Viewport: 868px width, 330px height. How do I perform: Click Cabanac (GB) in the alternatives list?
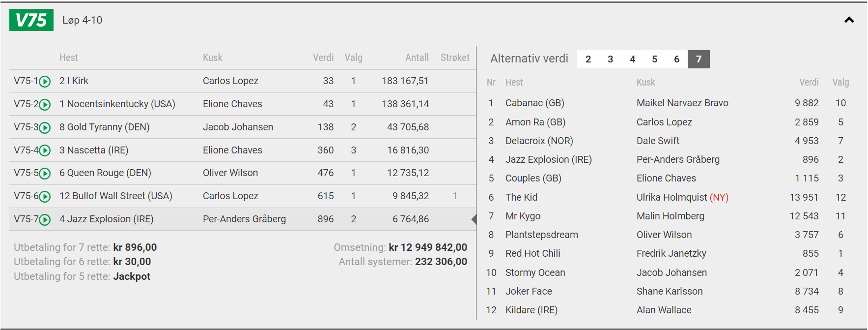[534, 103]
